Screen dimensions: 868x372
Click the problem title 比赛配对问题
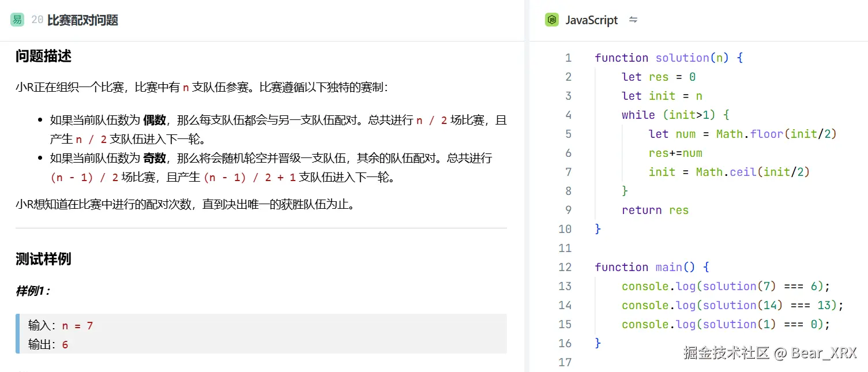(x=82, y=20)
